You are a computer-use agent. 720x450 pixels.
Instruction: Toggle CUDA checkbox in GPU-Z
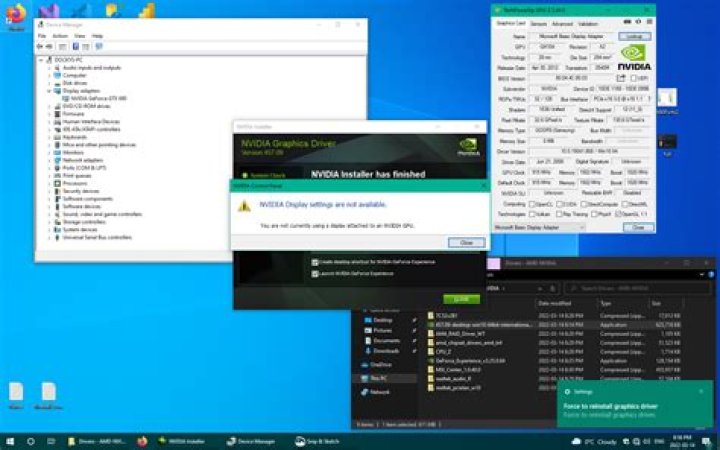tap(559, 204)
